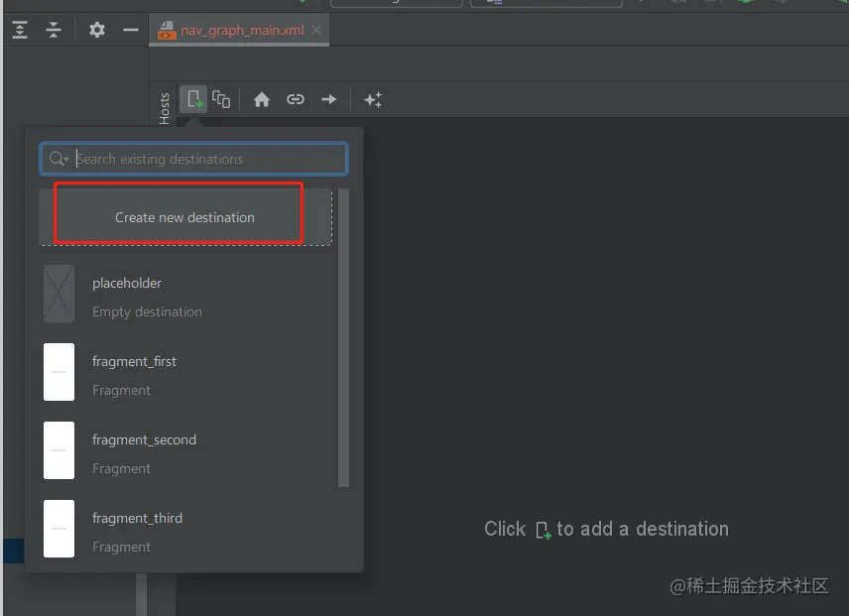Open the gear settings of the panel
The width and height of the screenshot is (849, 616).
pyautogui.click(x=97, y=29)
